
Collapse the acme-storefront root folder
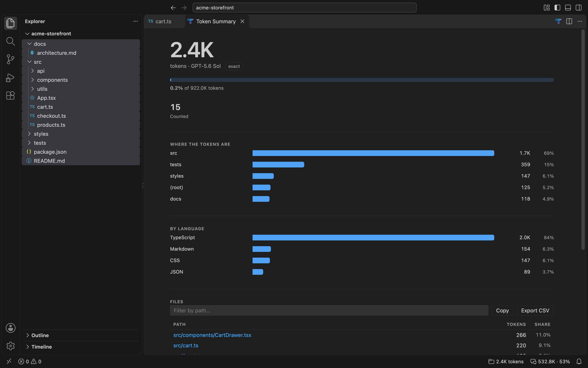81,34
